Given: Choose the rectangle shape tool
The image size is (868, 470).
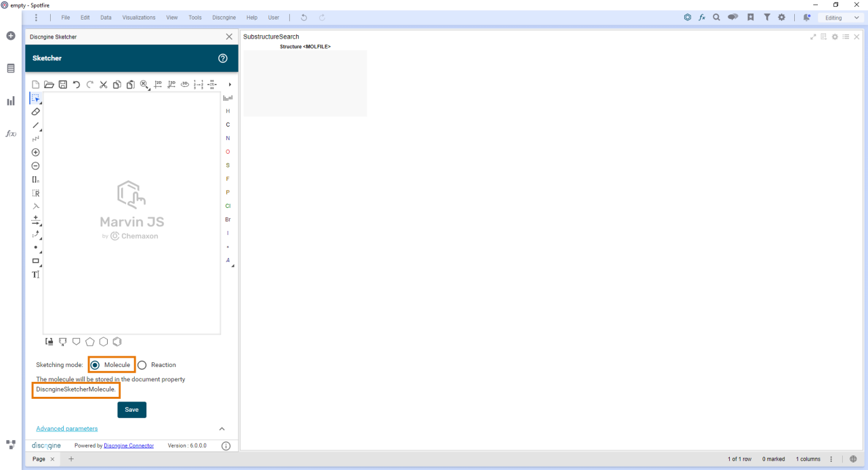Looking at the screenshot, I should click(x=36, y=261).
